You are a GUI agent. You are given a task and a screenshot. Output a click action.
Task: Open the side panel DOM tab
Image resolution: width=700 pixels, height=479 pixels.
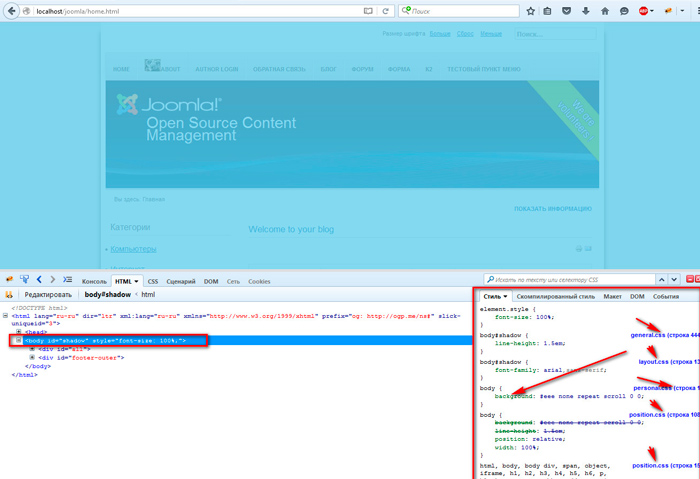637,296
